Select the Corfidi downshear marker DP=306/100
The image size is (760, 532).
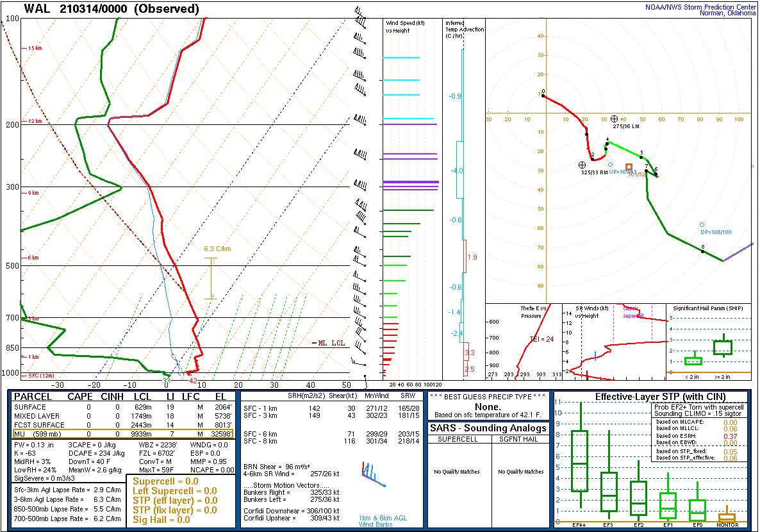point(702,224)
